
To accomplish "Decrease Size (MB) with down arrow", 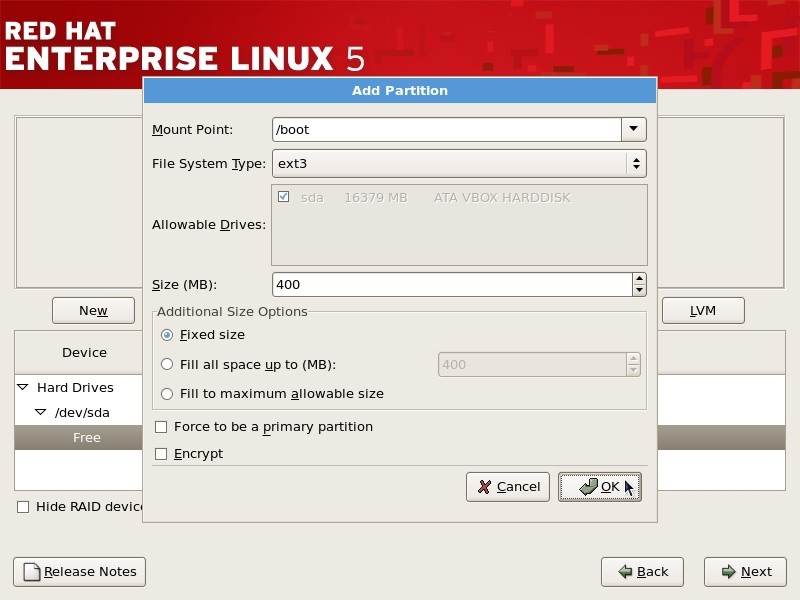I will pyautogui.click(x=639, y=290).
